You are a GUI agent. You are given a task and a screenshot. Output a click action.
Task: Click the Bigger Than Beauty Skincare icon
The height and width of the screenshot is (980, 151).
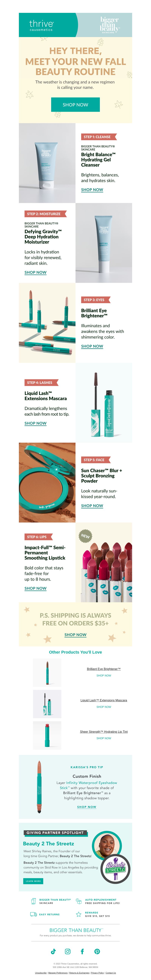click(33, 901)
